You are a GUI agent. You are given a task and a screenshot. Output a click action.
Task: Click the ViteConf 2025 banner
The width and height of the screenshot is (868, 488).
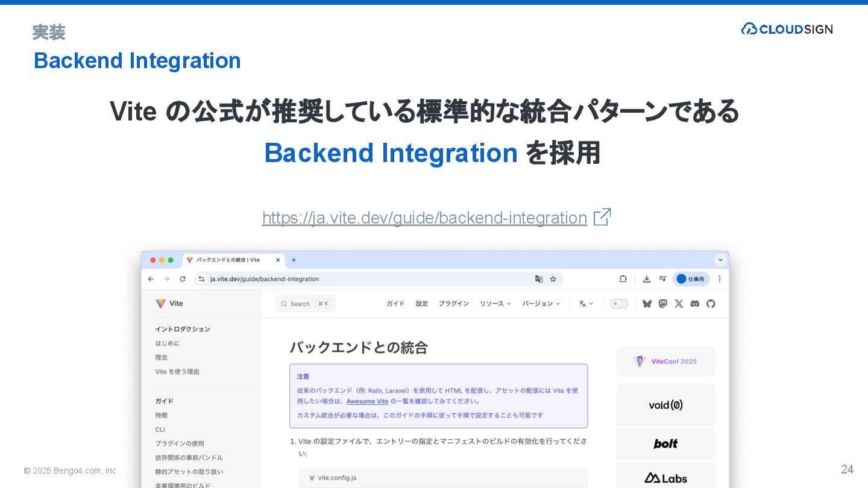pyautogui.click(x=665, y=361)
